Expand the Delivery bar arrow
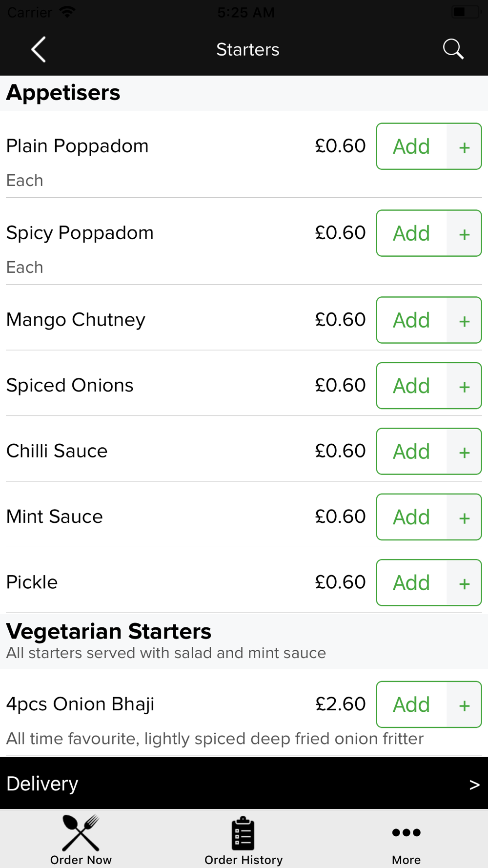Screen dimensions: 488x868 [474, 785]
